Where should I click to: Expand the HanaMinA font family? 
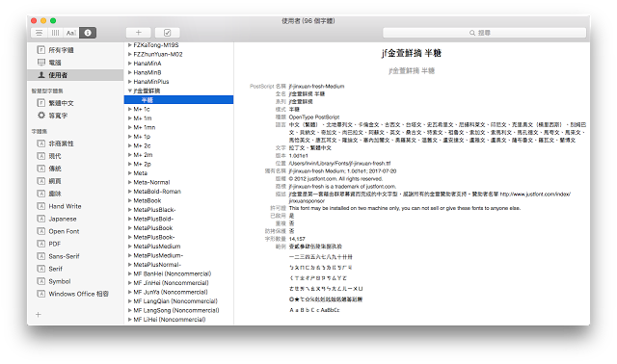130,64
